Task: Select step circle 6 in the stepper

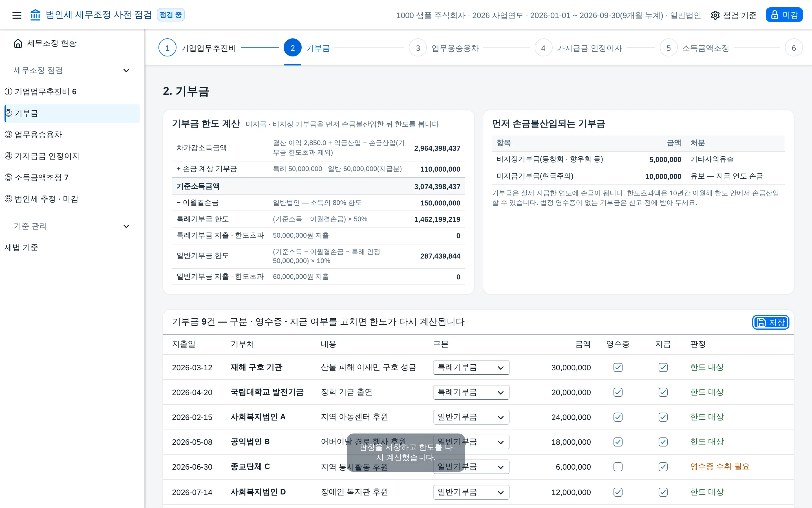Action: (x=794, y=48)
